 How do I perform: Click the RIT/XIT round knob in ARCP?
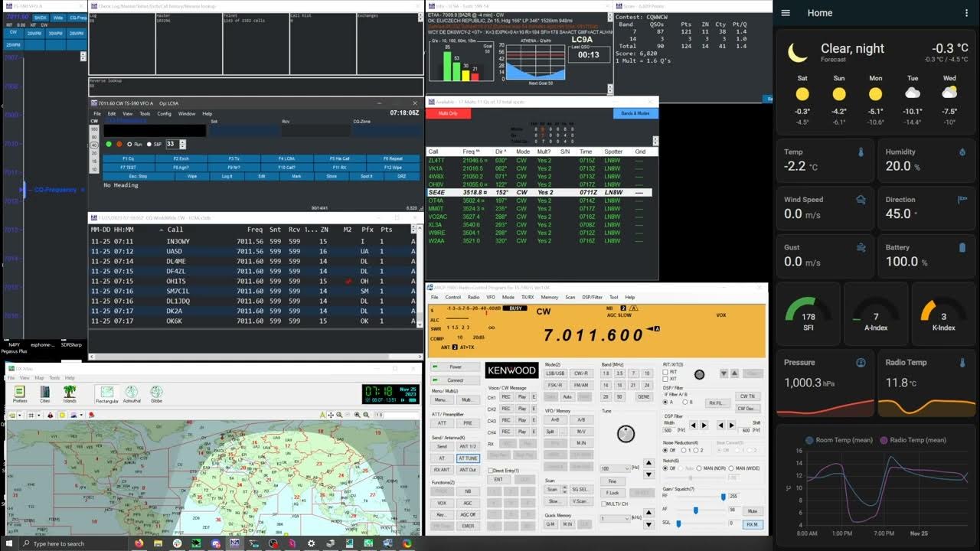coord(699,374)
